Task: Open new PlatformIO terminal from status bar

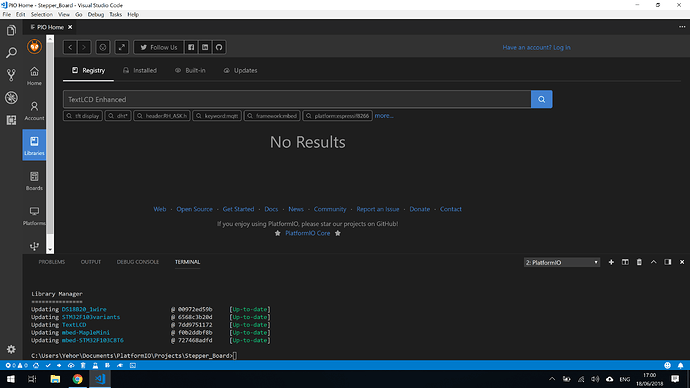Action: pyautogui.click(x=132, y=366)
